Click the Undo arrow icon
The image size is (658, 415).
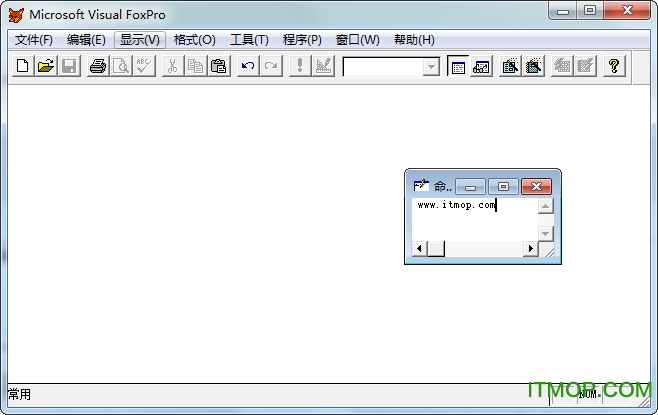[x=248, y=66]
